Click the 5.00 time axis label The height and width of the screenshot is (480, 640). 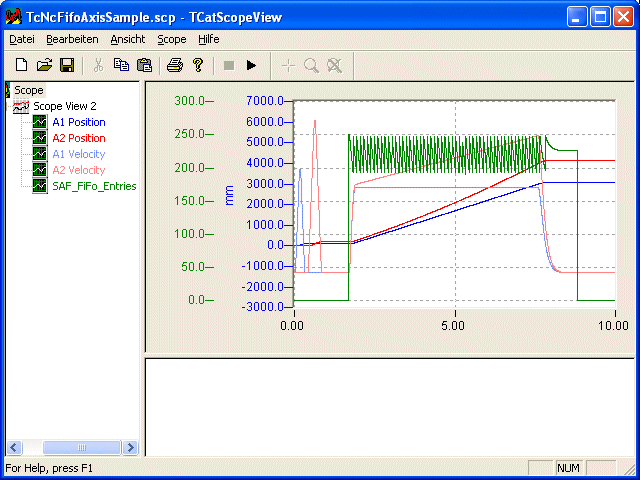click(x=453, y=326)
